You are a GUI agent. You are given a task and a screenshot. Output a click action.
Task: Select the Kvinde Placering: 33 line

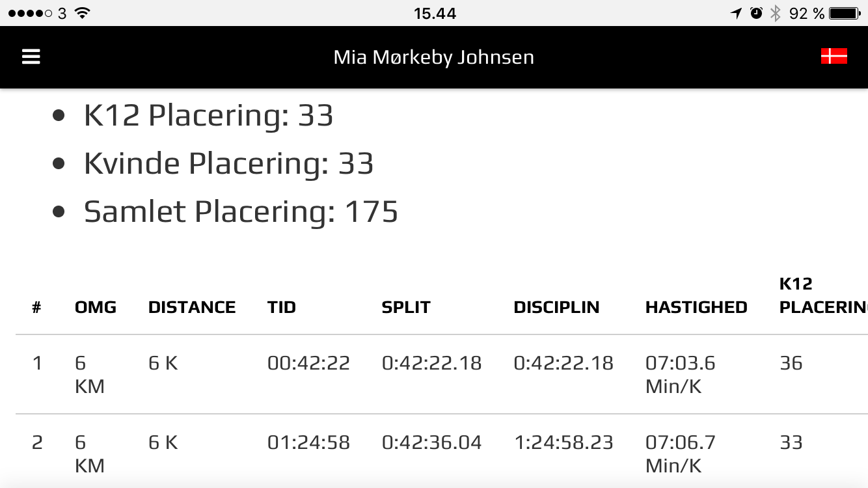(228, 163)
